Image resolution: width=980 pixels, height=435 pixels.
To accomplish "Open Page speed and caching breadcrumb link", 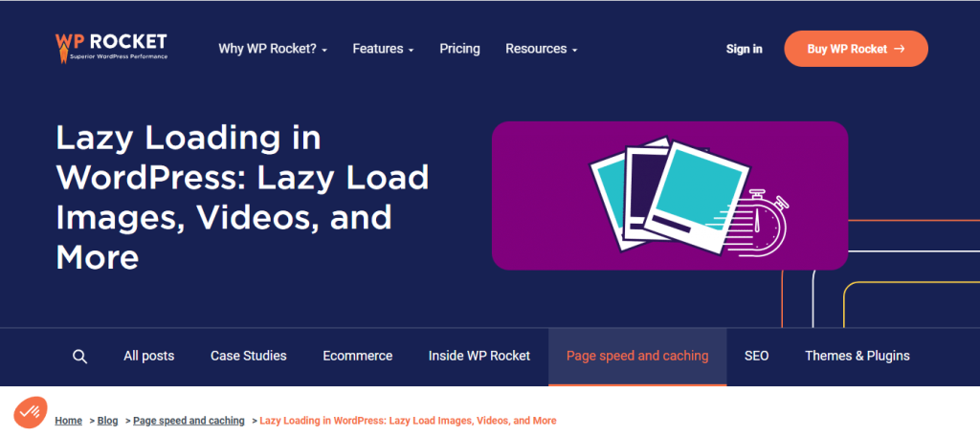I will click(189, 421).
